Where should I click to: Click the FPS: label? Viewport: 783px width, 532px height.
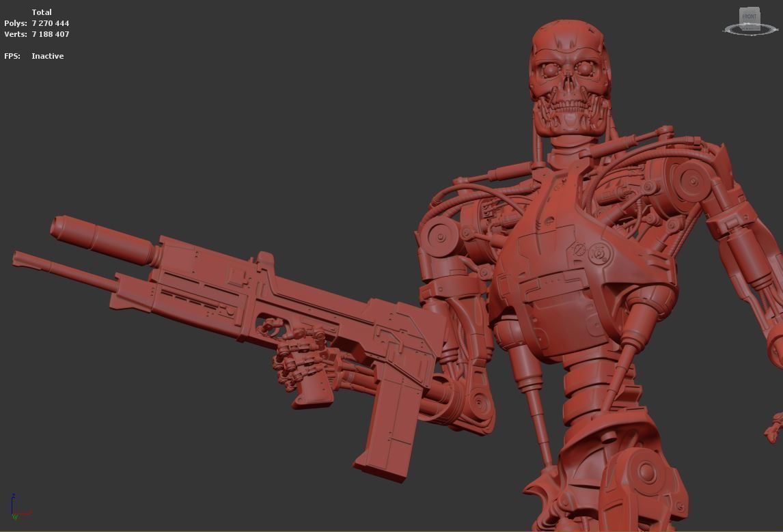12,57
